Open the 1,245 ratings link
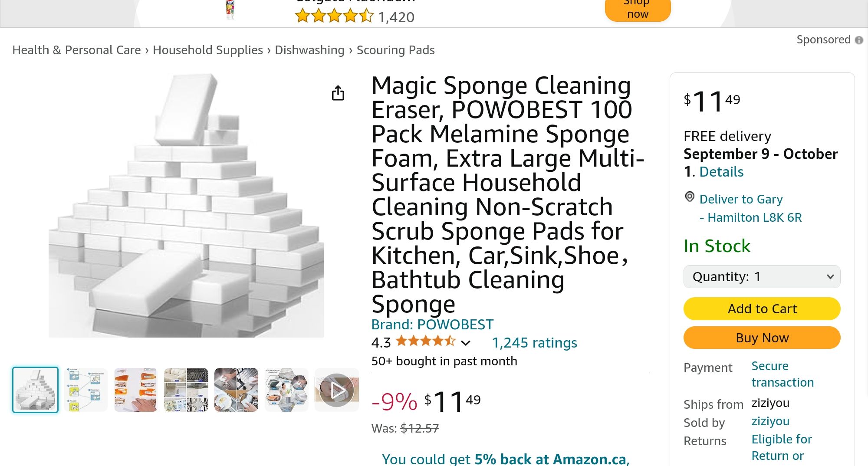The height and width of the screenshot is (466, 868). pos(534,343)
